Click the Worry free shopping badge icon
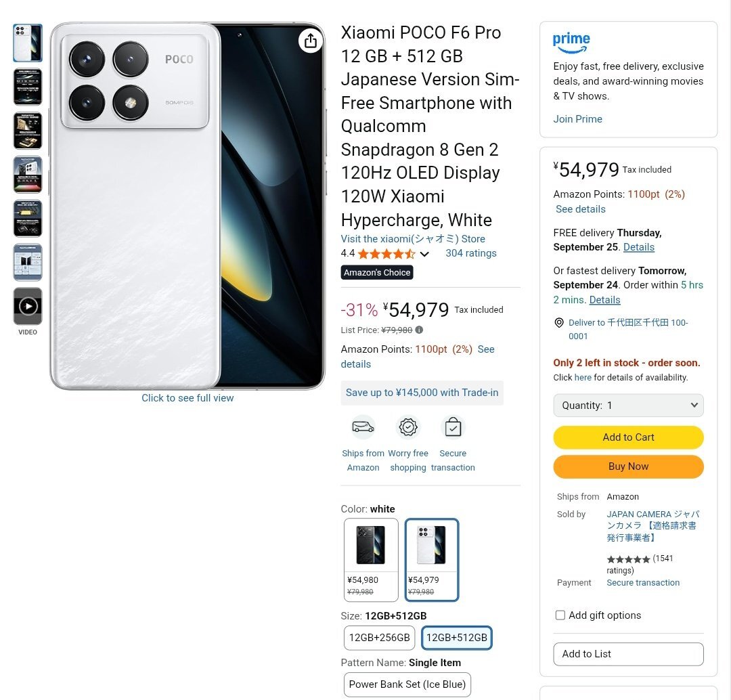Screen dimensions: 731x700 point(408,427)
